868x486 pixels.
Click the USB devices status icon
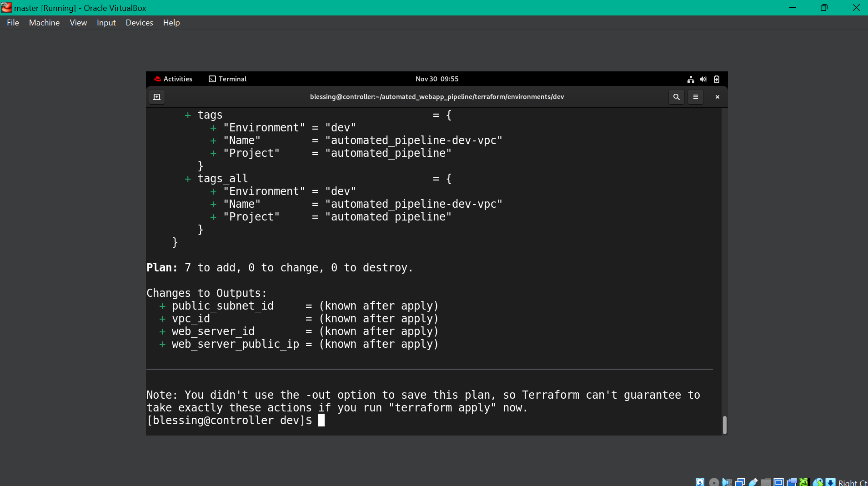(x=753, y=482)
